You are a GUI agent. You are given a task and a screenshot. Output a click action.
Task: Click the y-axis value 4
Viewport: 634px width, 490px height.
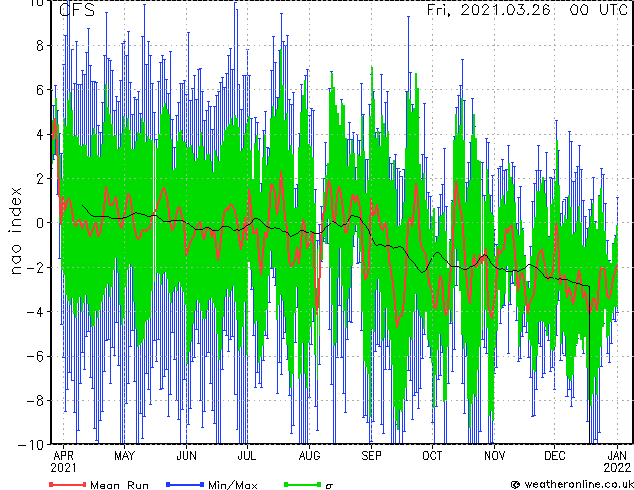tap(40, 134)
